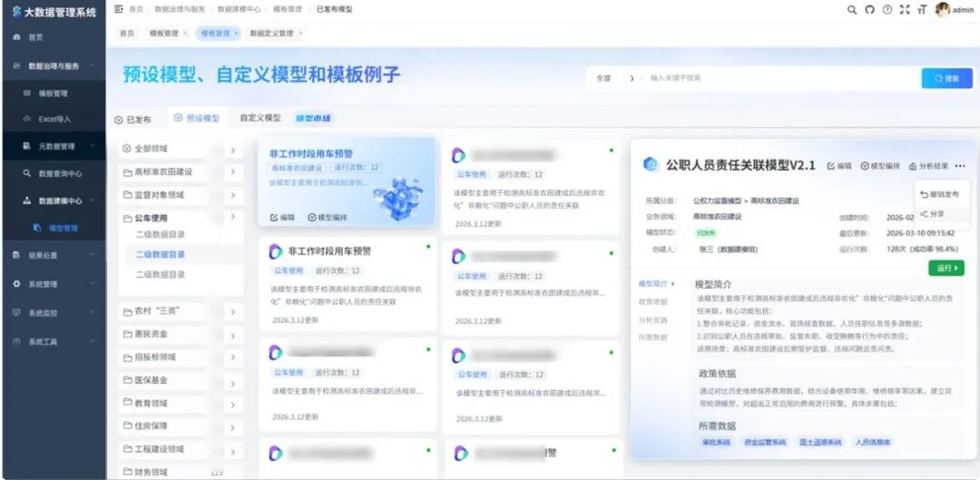980x480 pixels.
Task: Click 编辑 on the featured 非工作时段用车预警 card
Action: (282, 218)
